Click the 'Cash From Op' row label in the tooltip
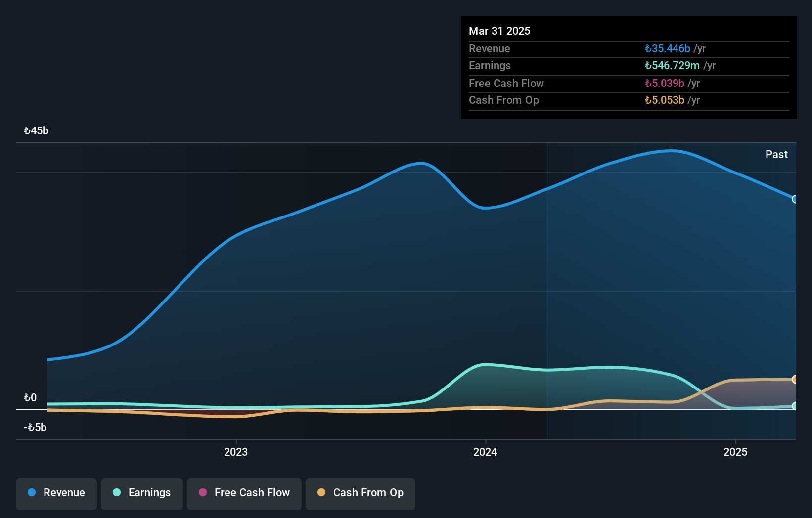812x518 pixels. 504,100
